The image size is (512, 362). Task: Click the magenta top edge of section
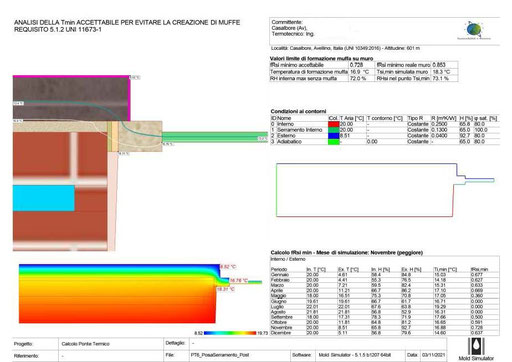[x=71, y=76]
